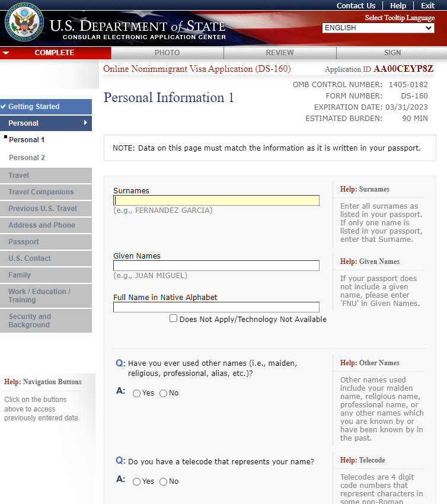The width and height of the screenshot is (447, 504).
Task: Switch to the COMPLETE tab
Action: coord(56,53)
